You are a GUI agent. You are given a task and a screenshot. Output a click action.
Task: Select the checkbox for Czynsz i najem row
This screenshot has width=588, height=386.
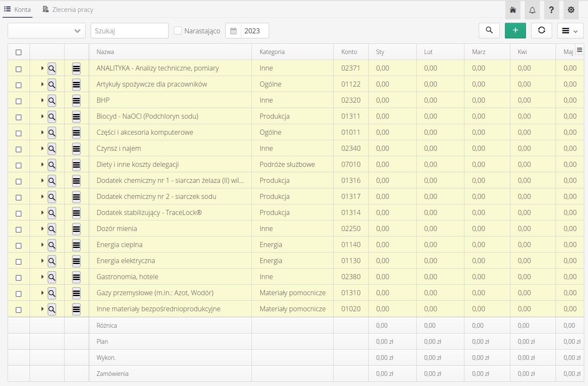pos(19,148)
